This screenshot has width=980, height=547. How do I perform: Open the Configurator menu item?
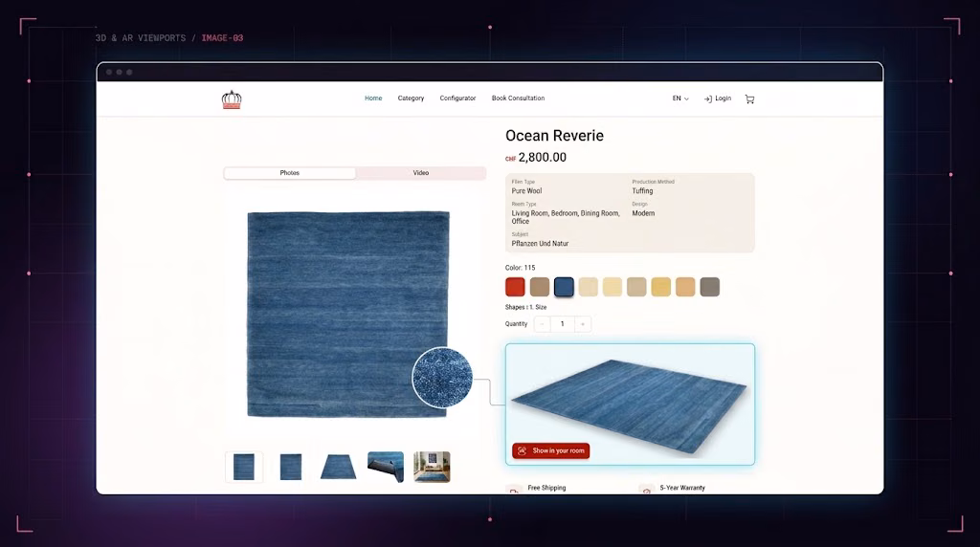click(457, 98)
